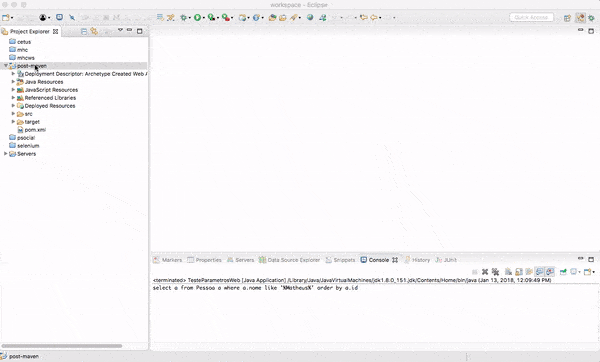The width and height of the screenshot is (600, 362).
Task: Click in the Quick Access search field
Action: click(x=531, y=17)
